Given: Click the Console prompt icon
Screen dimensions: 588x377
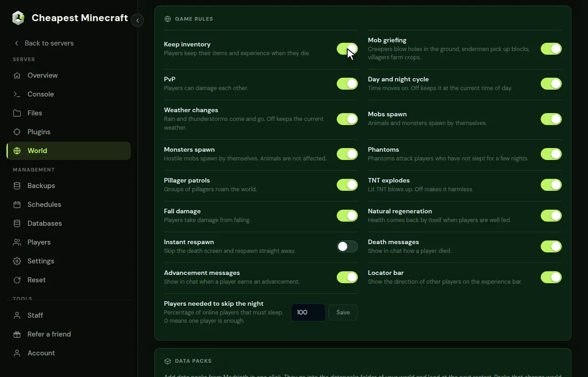Looking at the screenshot, I should [17, 94].
